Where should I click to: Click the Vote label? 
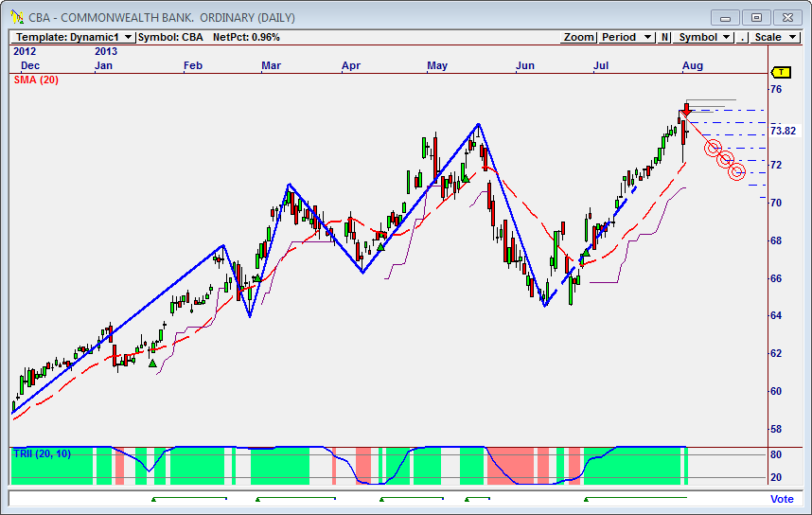point(782,499)
